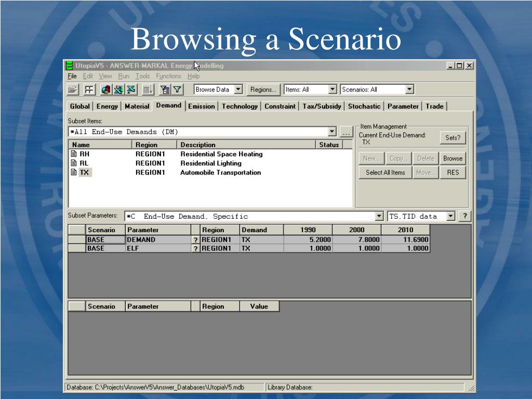Click the database path in status bar
Image resolution: width=532 pixels, height=399 pixels.
[x=155, y=387]
